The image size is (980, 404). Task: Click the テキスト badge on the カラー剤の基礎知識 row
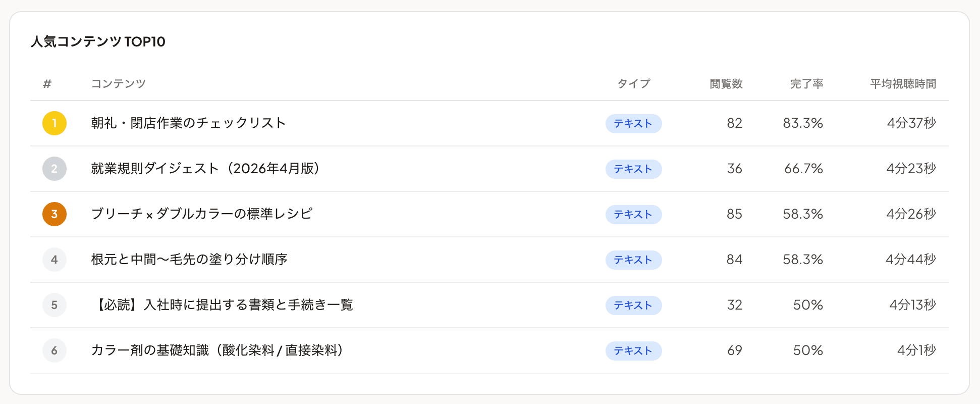click(633, 350)
